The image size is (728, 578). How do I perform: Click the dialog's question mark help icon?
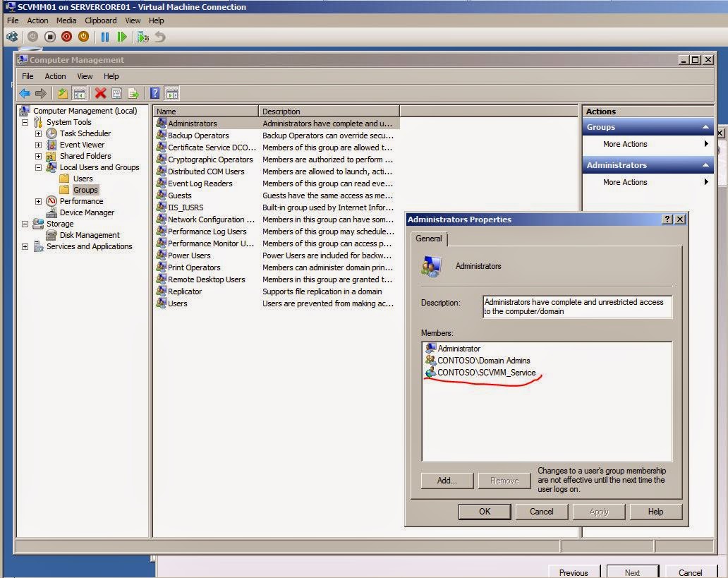pos(667,219)
